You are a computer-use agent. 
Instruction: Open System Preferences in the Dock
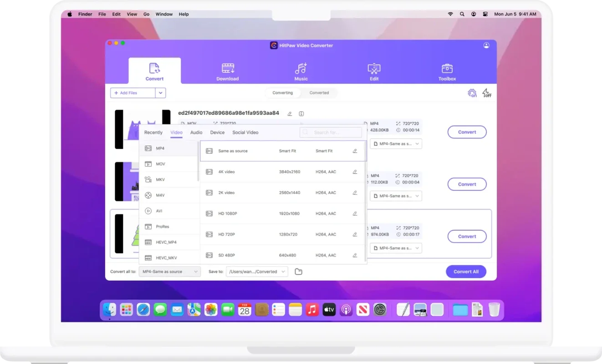380,310
